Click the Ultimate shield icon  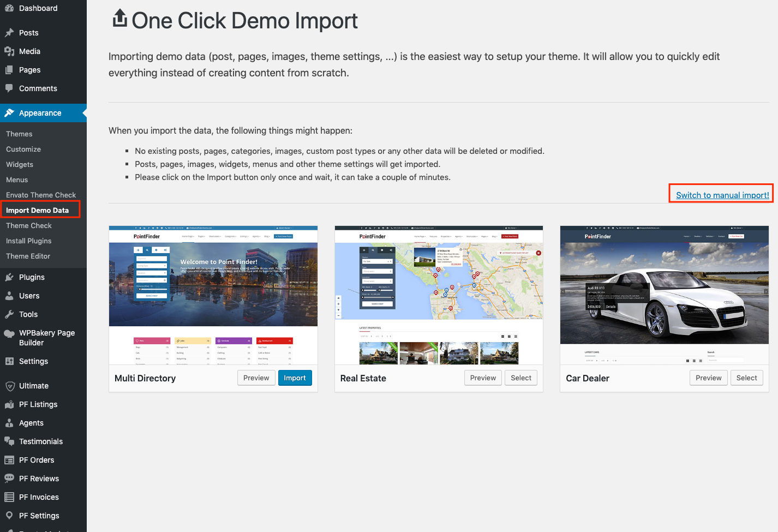point(9,386)
